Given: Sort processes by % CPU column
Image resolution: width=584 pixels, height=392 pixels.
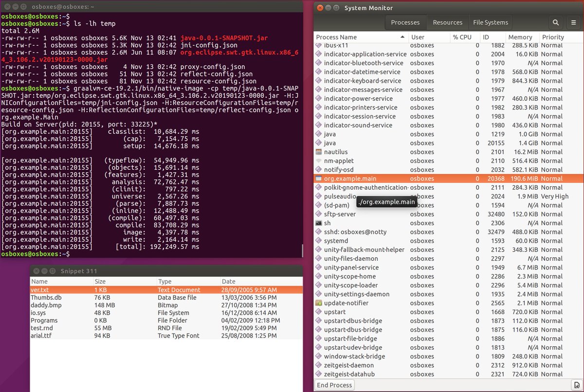Looking at the screenshot, I should [x=465, y=37].
